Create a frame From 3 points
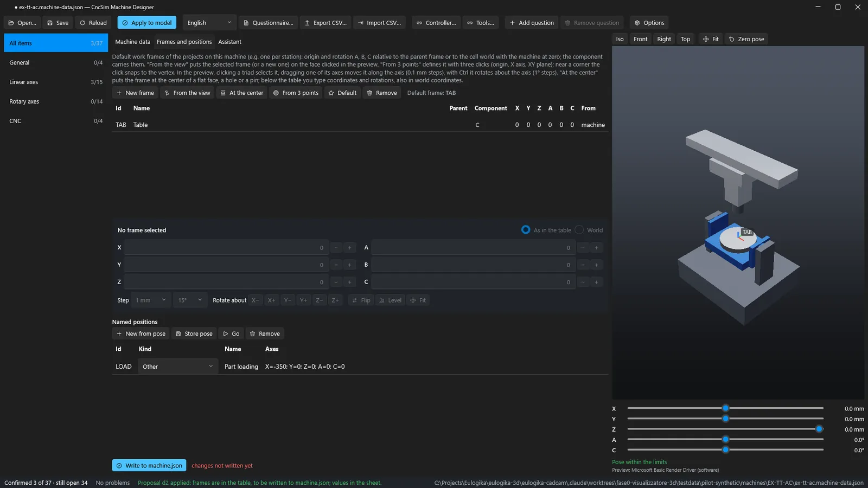Screen dimensions: 868x488 coord(296,93)
